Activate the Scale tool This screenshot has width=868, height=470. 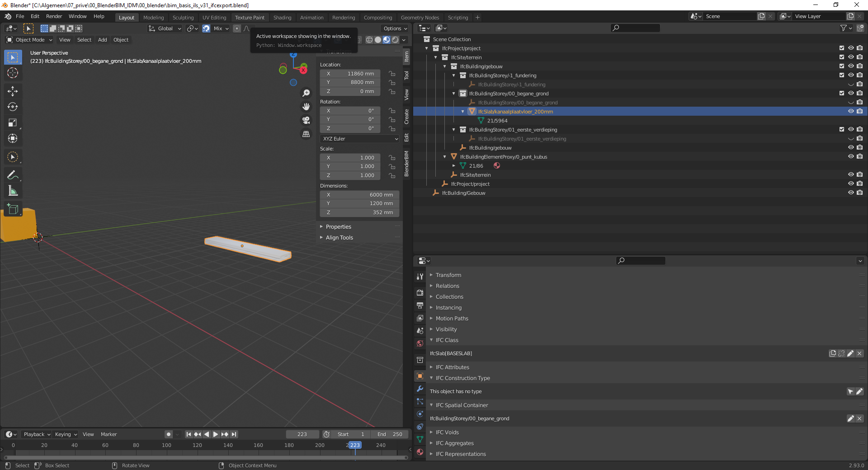[13, 123]
